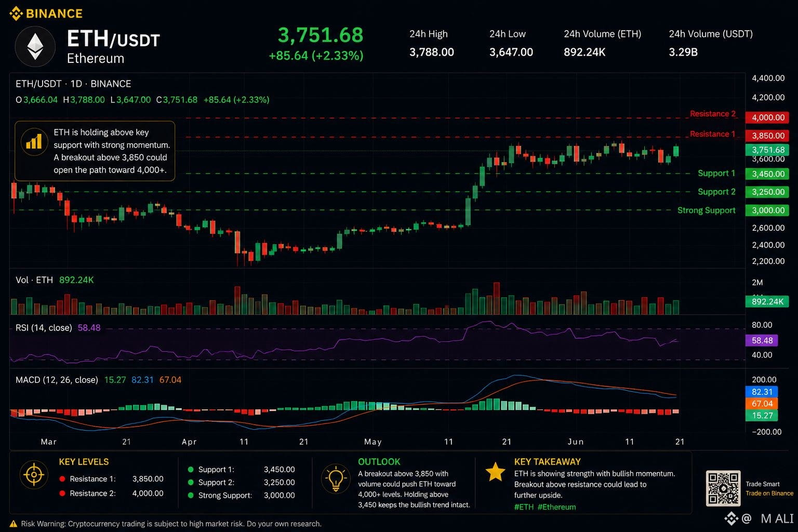The width and height of the screenshot is (798, 532).
Task: Click the QR code beside Trade Smart
Action: [x=723, y=488]
